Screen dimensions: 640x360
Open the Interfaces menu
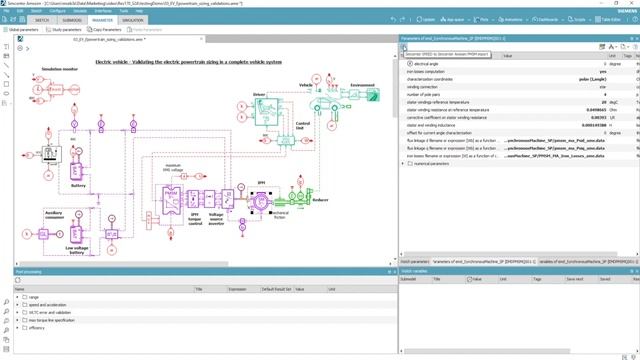point(103,11)
